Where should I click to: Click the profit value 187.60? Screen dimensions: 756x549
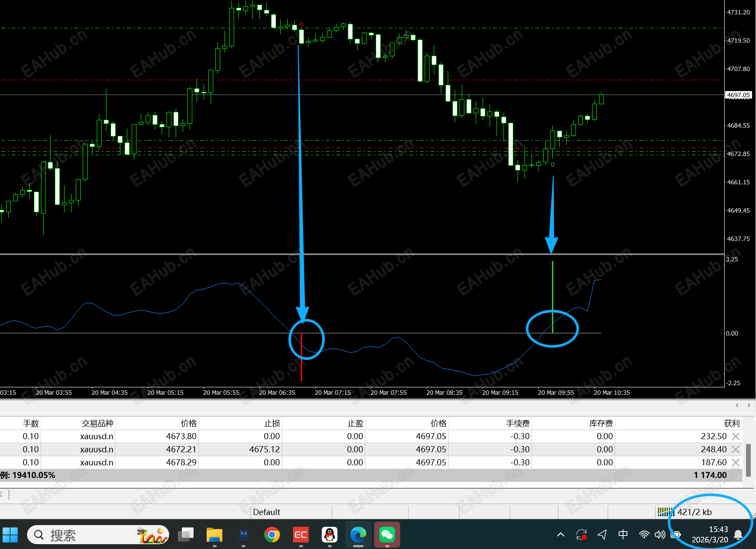click(x=714, y=462)
